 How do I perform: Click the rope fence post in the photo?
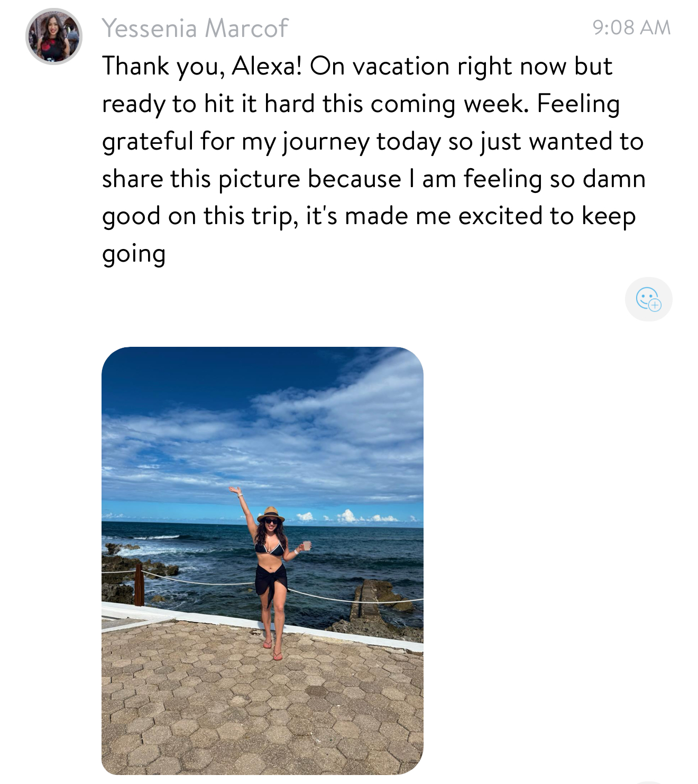coord(139,584)
